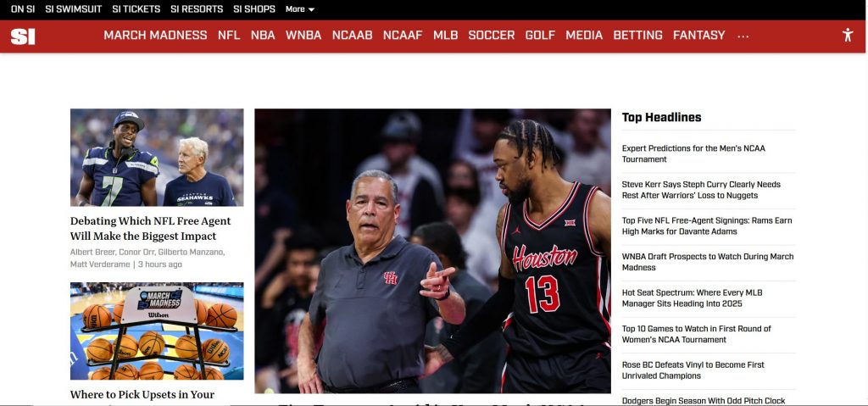The image size is (868, 406).
Task: Open ON SI in the top bar
Action: (x=23, y=8)
